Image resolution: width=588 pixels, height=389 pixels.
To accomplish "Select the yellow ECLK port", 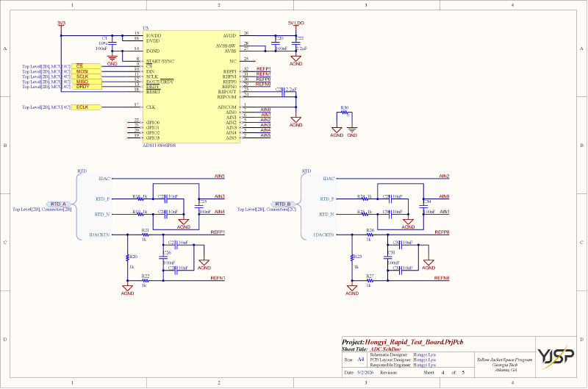I will click(86, 107).
